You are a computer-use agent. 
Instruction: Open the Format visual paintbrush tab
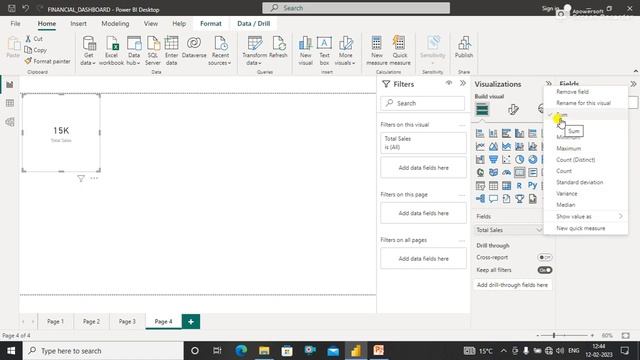513,109
